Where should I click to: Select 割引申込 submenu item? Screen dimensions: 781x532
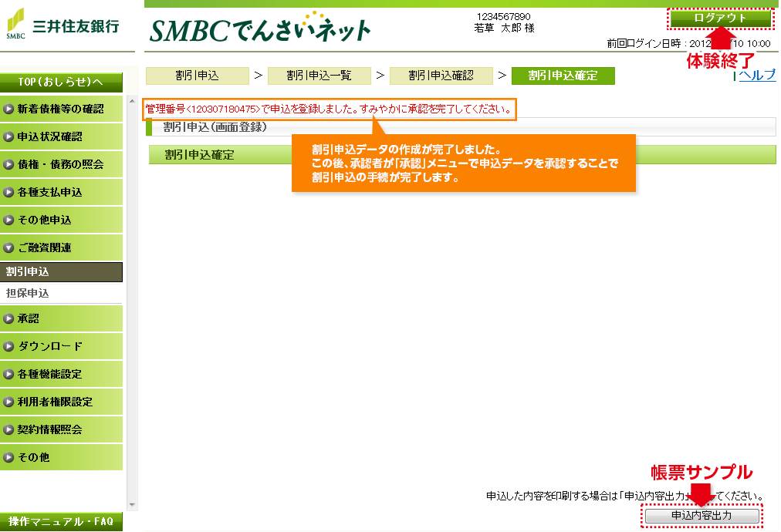[x=61, y=272]
